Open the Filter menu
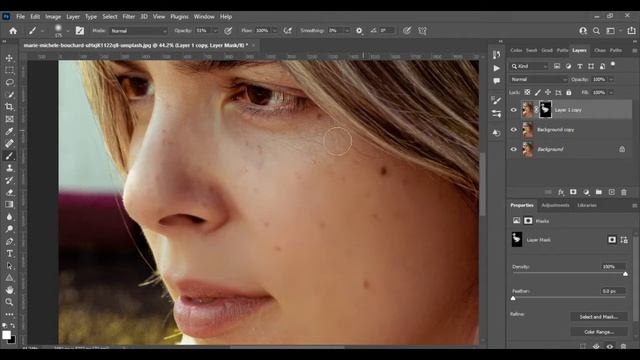Screen dimensions: 640x360 pos(129,17)
